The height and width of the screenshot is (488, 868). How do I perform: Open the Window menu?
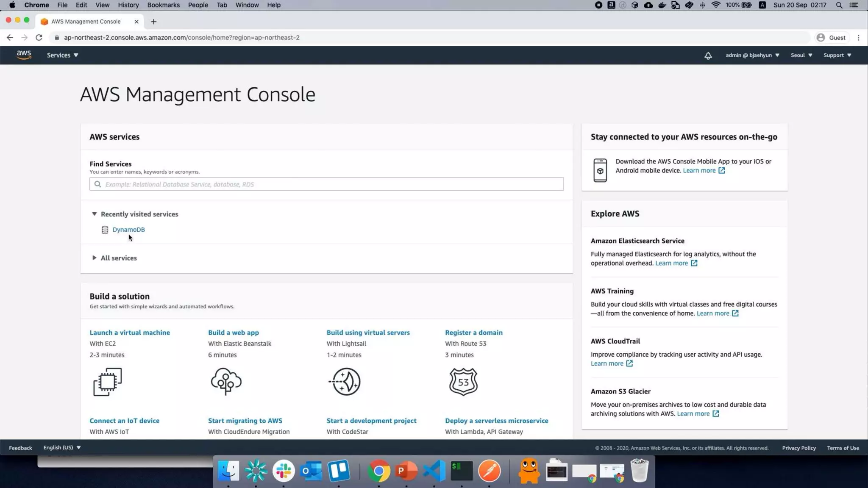pyautogui.click(x=247, y=5)
